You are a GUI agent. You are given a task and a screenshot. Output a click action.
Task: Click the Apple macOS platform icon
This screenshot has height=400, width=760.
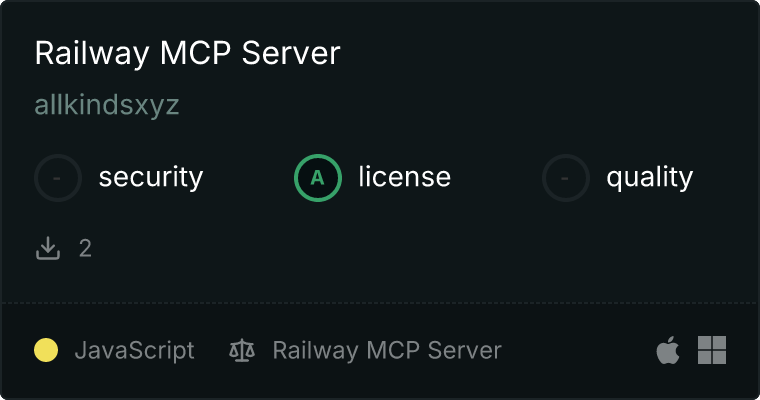[668, 350]
